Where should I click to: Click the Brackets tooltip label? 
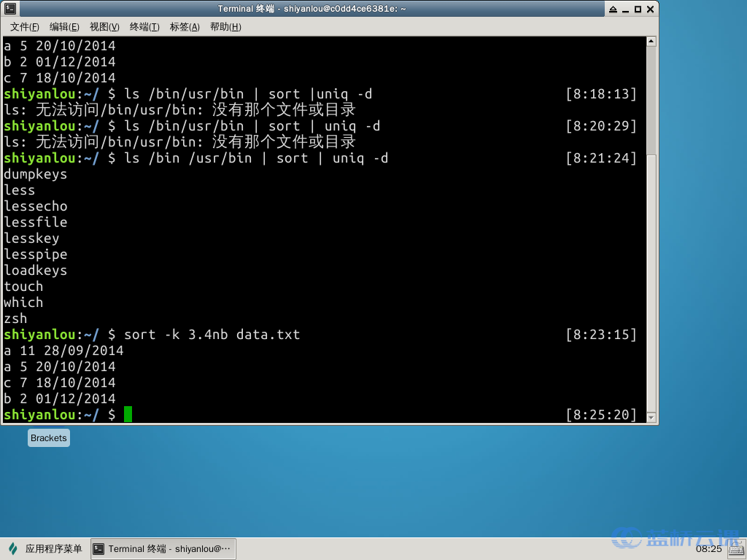(x=49, y=437)
